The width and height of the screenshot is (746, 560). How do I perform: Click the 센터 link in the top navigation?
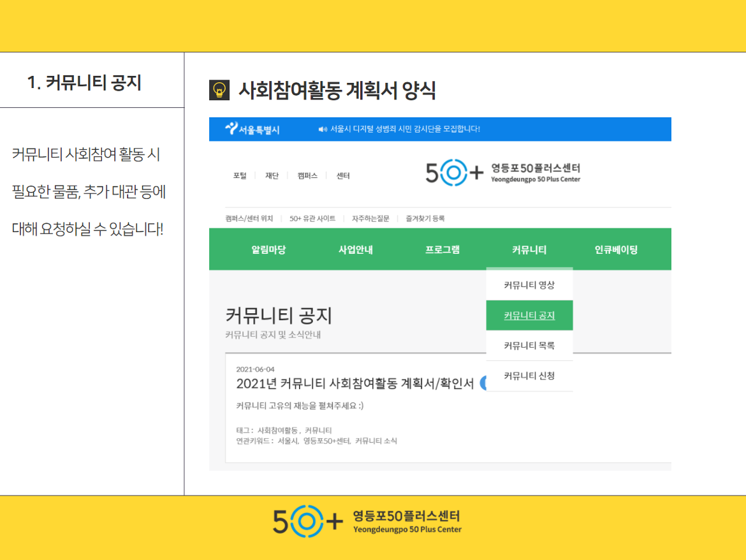pyautogui.click(x=343, y=176)
